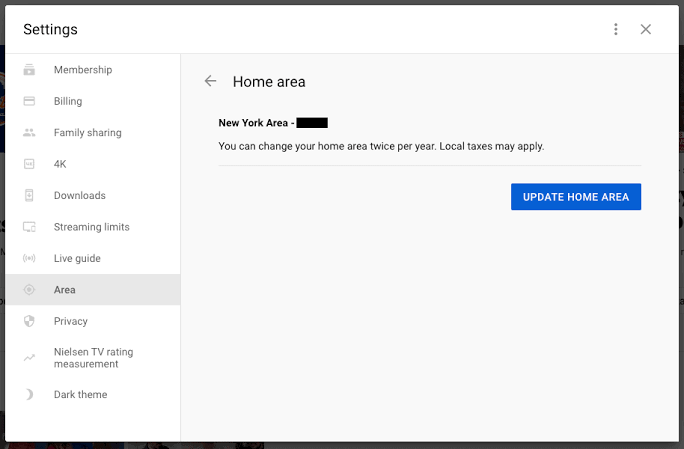Viewport: 684px width, 449px height.
Task: Click the Streaming limits devices icon
Action: 29,227
